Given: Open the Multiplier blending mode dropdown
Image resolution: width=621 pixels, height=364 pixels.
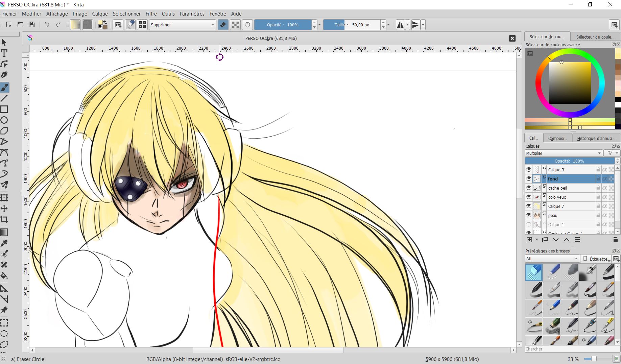Looking at the screenshot, I should [x=563, y=153].
